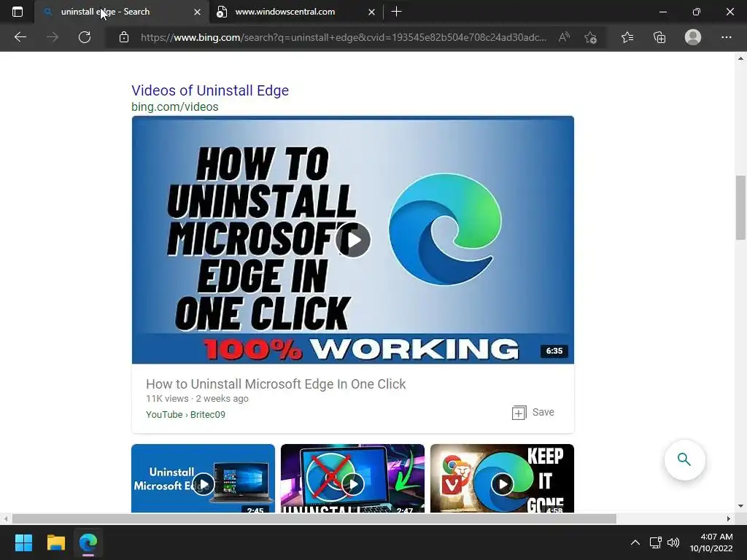
Task: Play the KEEP IT GONE video
Action: click(x=503, y=484)
